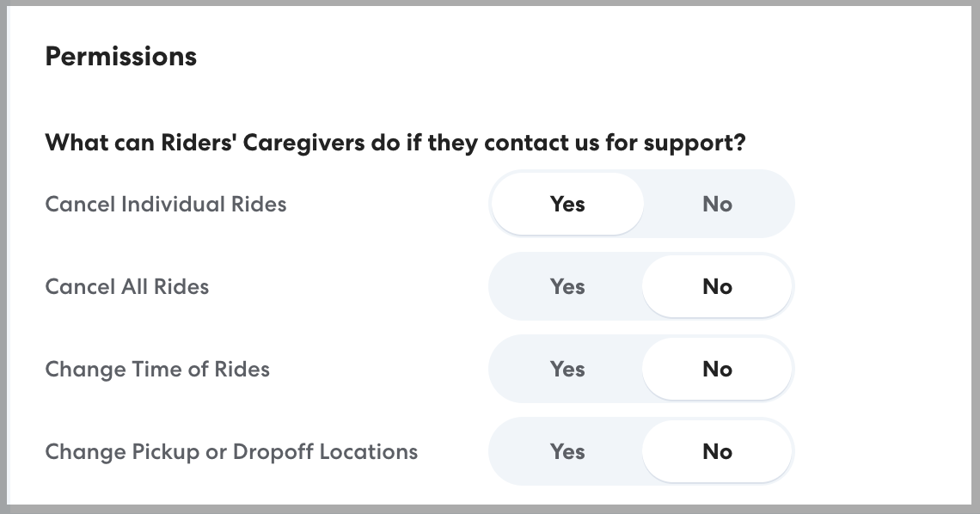Click the Riders' Caregivers support question text
This screenshot has width=980, height=514.
pyautogui.click(x=395, y=142)
